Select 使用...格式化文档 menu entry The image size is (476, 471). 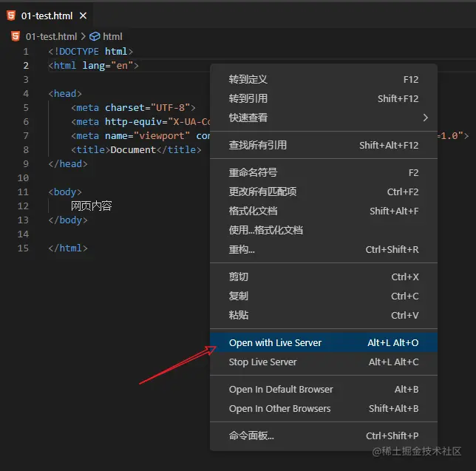(324, 230)
